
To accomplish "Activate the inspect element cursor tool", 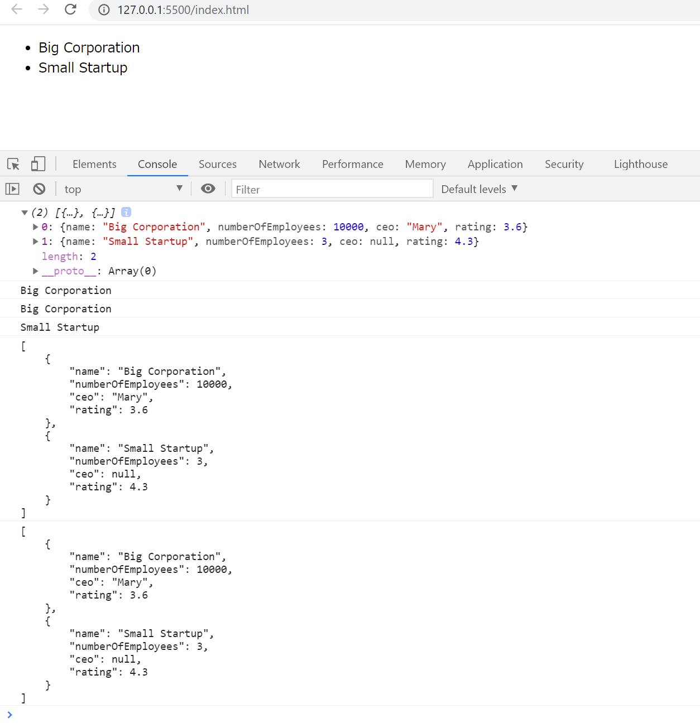I will coord(13,164).
